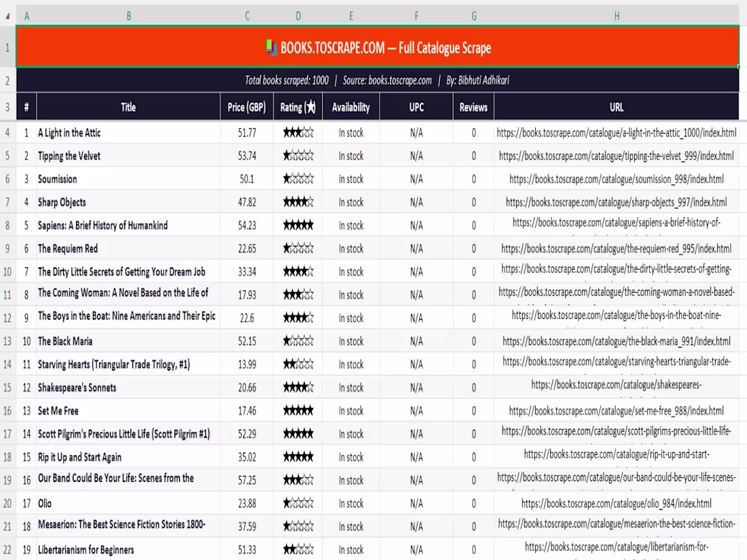Screen dimensions: 747x560
Task: Click the 'A Light in the Attic' title cell
Action: tap(128, 133)
